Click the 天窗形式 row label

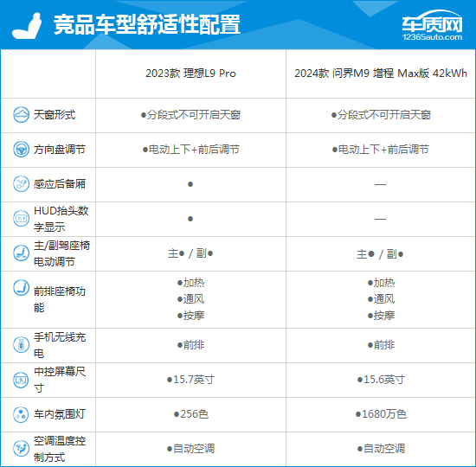(x=55, y=115)
